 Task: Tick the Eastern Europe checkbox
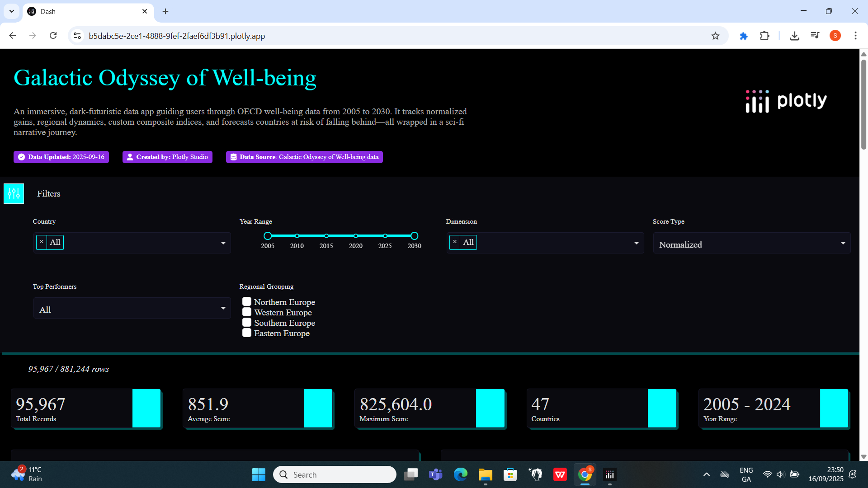[247, 333]
